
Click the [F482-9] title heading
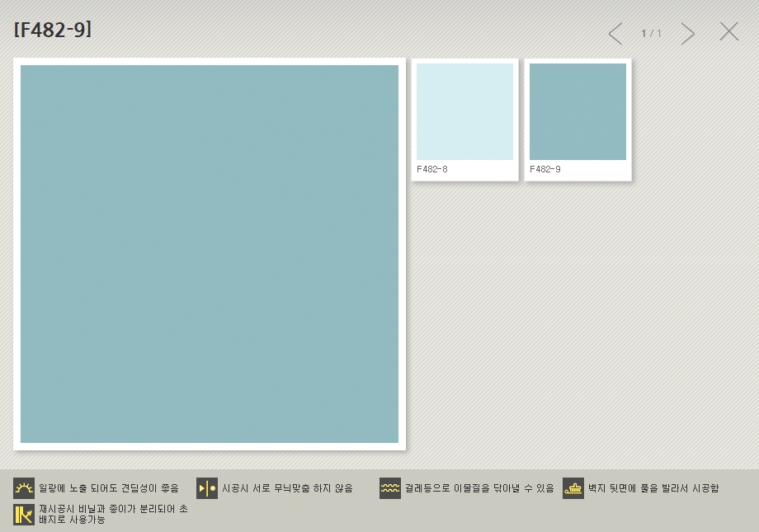pyautogui.click(x=53, y=30)
